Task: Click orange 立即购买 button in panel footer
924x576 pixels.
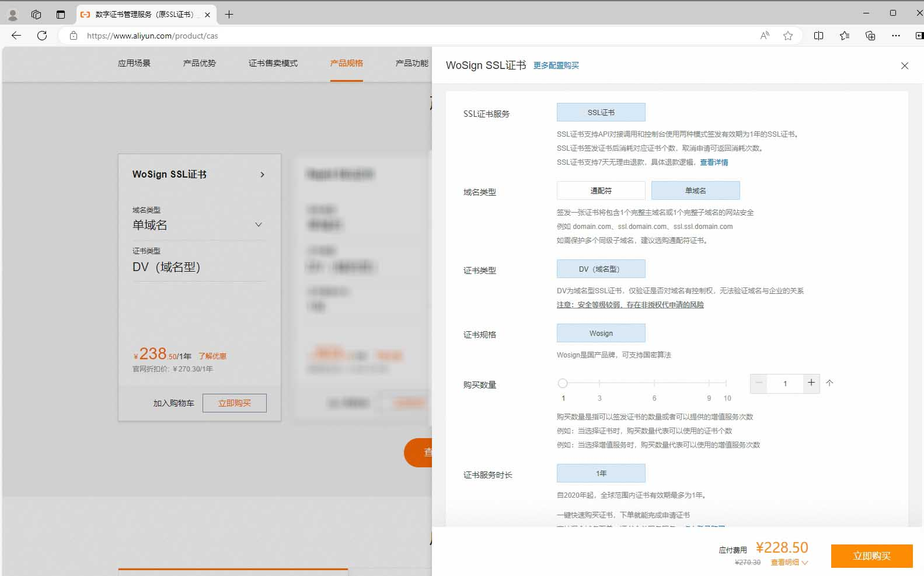Action: pos(872,556)
